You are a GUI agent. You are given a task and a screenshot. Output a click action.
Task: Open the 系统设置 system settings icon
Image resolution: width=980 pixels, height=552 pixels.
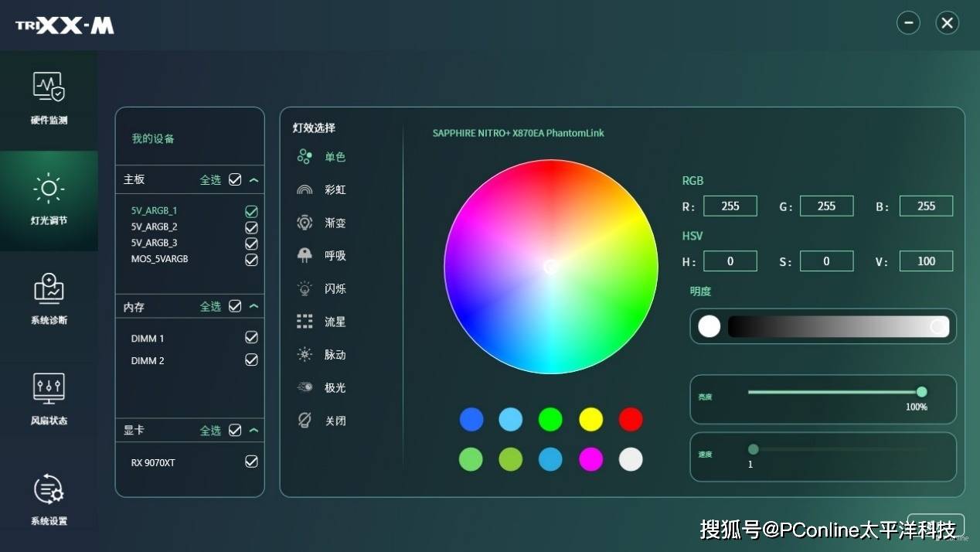[49, 489]
